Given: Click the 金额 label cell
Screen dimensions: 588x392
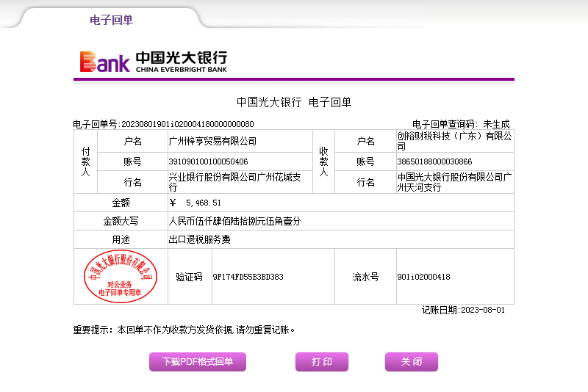Looking at the screenshot, I should [121, 203].
